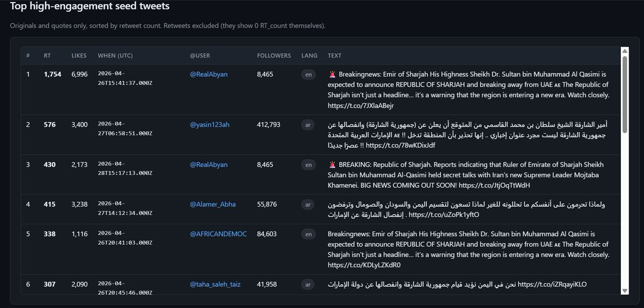644x308 pixels.
Task: Click the Arabic tweet text with uZoPk1yftO link
Action: [465, 210]
